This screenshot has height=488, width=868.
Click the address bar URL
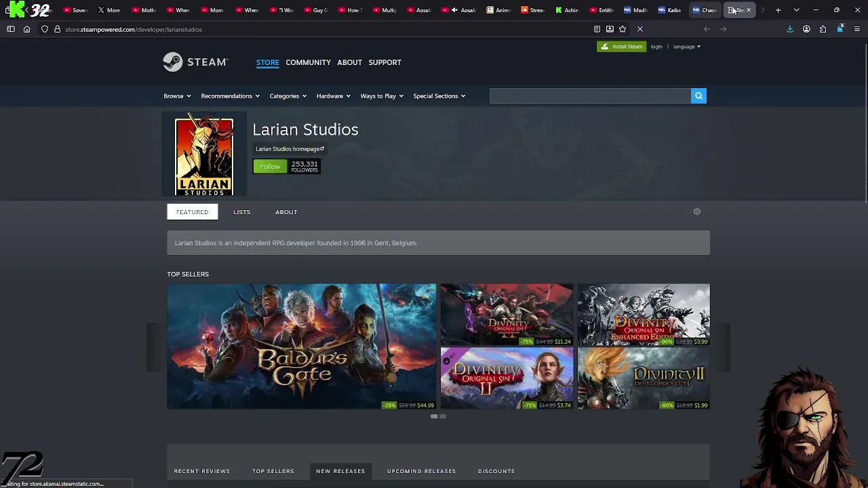coord(134,29)
